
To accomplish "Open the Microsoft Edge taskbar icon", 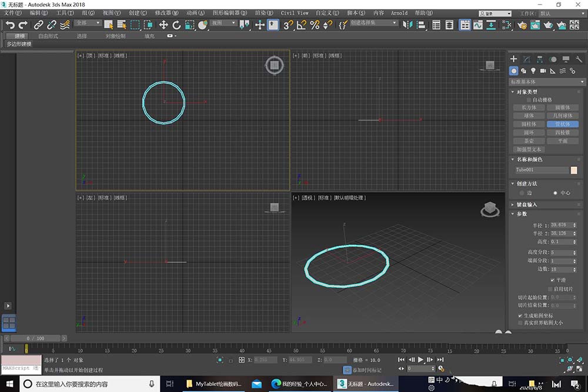I will point(275,384).
